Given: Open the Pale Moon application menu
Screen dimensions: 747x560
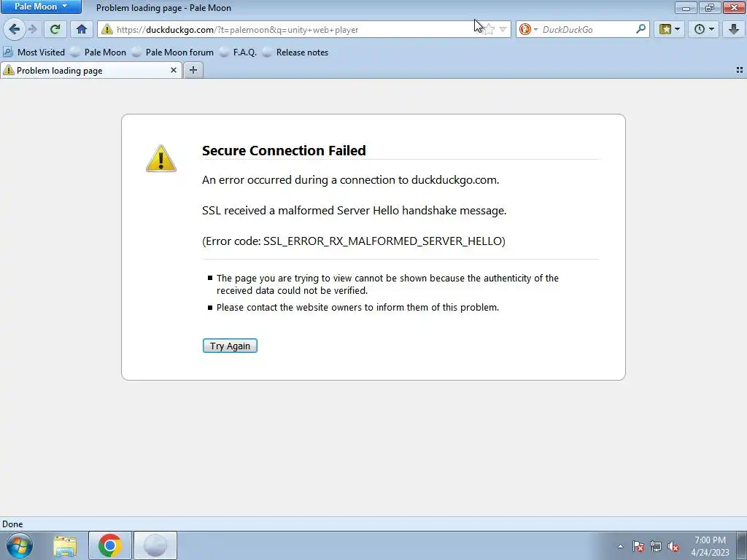Looking at the screenshot, I should pos(41,7).
